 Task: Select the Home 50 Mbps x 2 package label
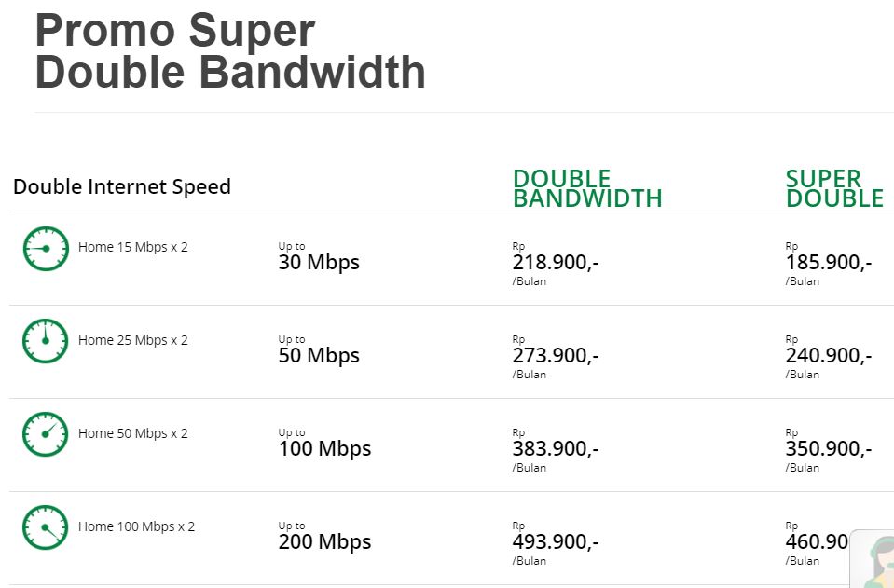[133, 433]
